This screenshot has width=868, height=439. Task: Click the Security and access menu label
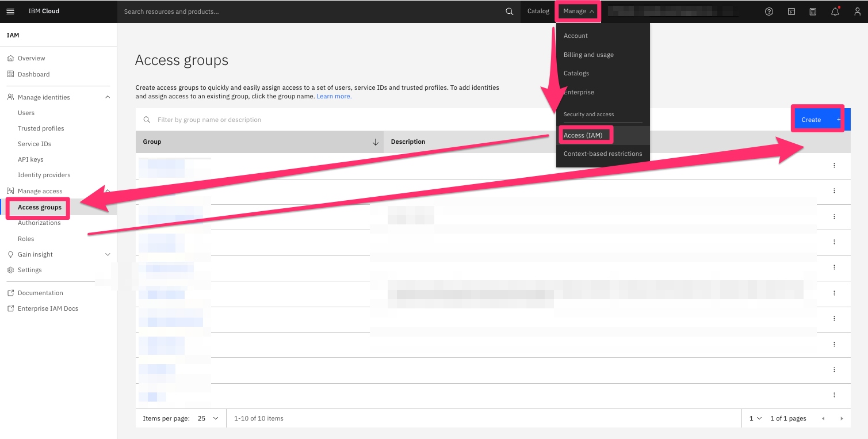[x=588, y=114]
